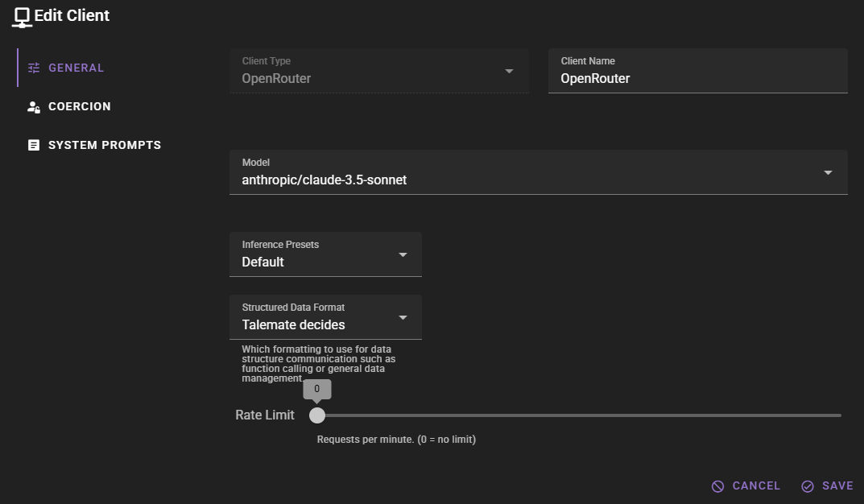
Task: Expand the Client Type dropdown arrow
Action: point(509,71)
